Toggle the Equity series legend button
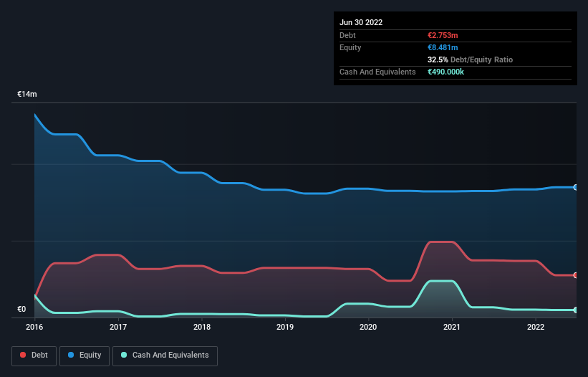This screenshot has width=588, height=377. tap(85, 355)
